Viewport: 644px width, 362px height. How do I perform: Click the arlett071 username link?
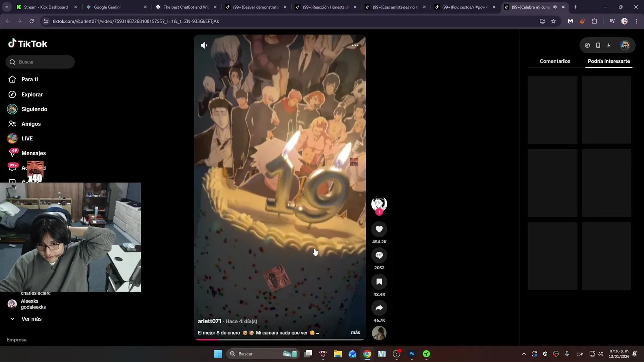coord(209,321)
